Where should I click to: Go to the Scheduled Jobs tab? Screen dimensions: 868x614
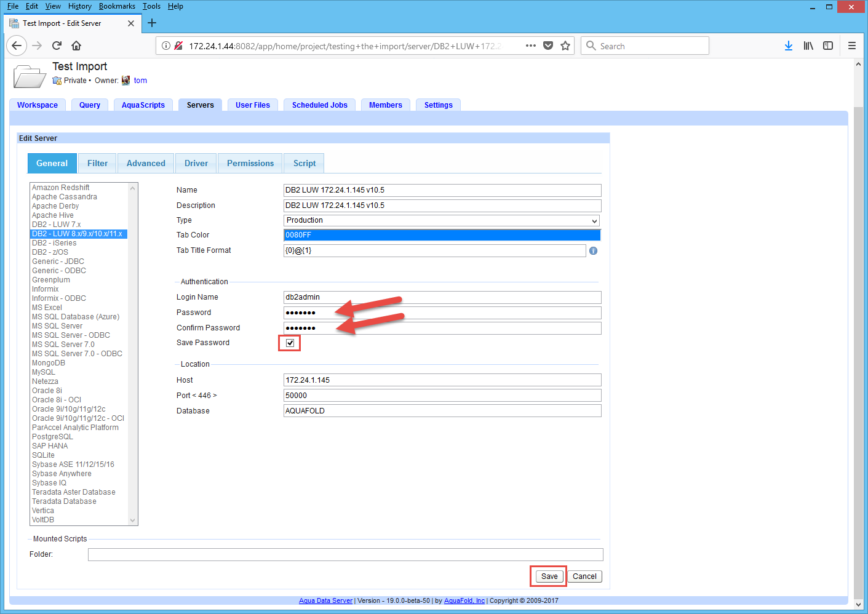320,105
